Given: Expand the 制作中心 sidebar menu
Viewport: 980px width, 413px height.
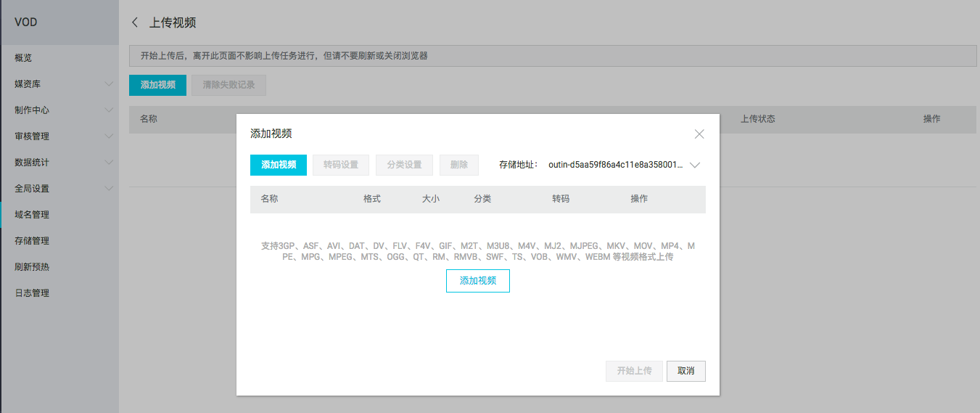Looking at the screenshot, I should click(x=109, y=110).
